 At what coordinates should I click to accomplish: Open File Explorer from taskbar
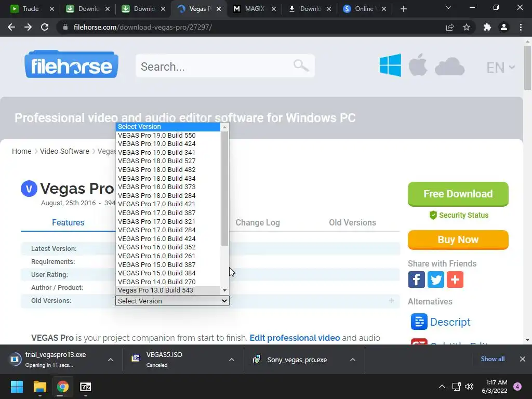(39, 387)
